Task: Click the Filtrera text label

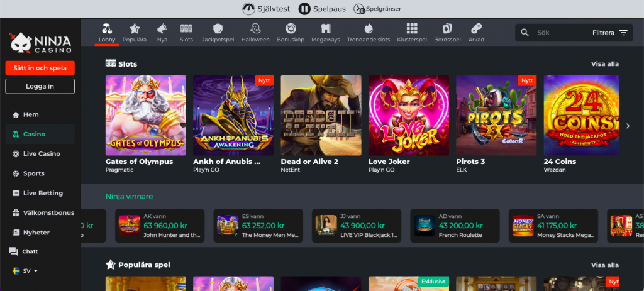Action: [603, 33]
